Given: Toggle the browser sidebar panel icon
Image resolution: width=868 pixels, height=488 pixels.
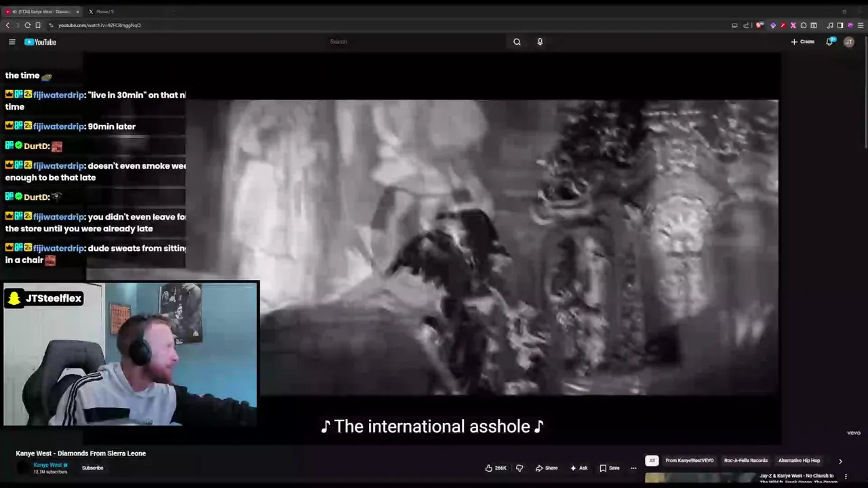Looking at the screenshot, I should [840, 25].
